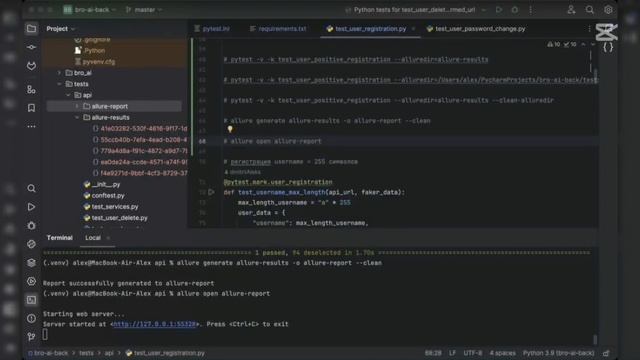Collapse the tests folder
Screen dimensions: 640x360
[60, 84]
